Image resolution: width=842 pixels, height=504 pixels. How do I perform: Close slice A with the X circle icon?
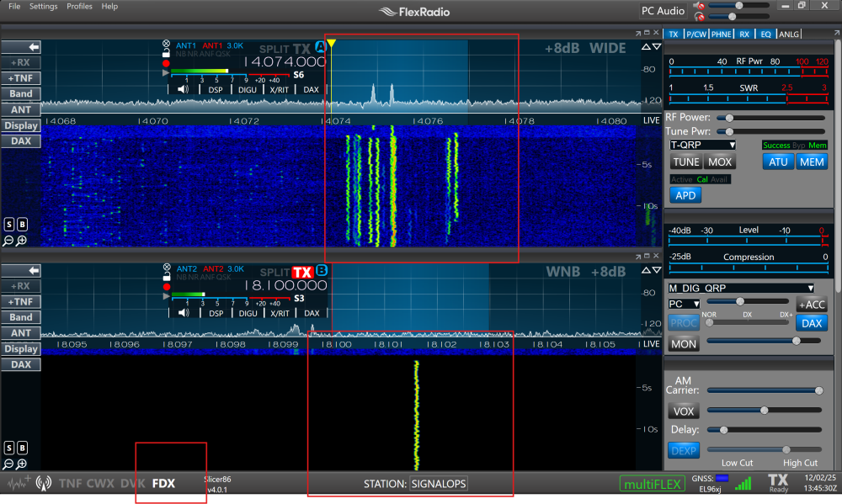pyautogui.click(x=166, y=44)
